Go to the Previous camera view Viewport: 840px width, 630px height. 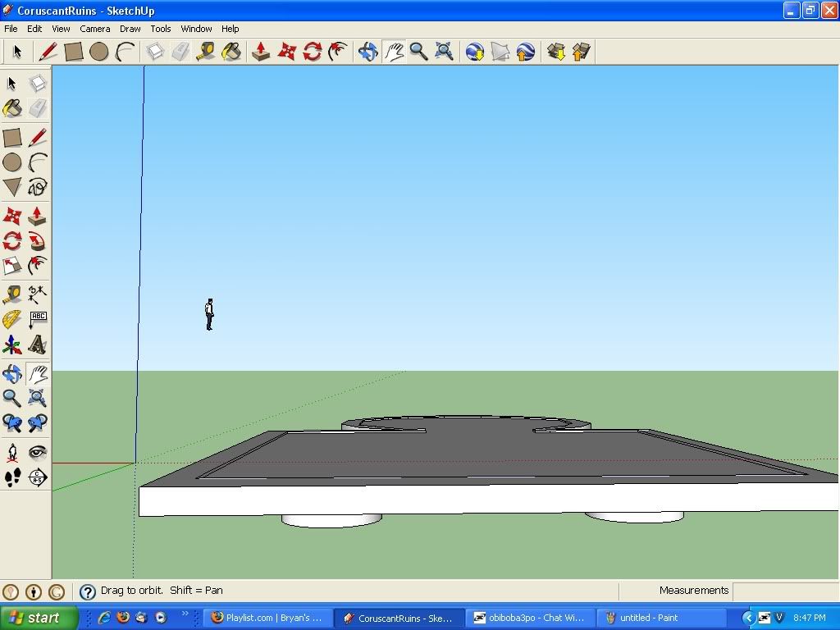click(x=12, y=423)
